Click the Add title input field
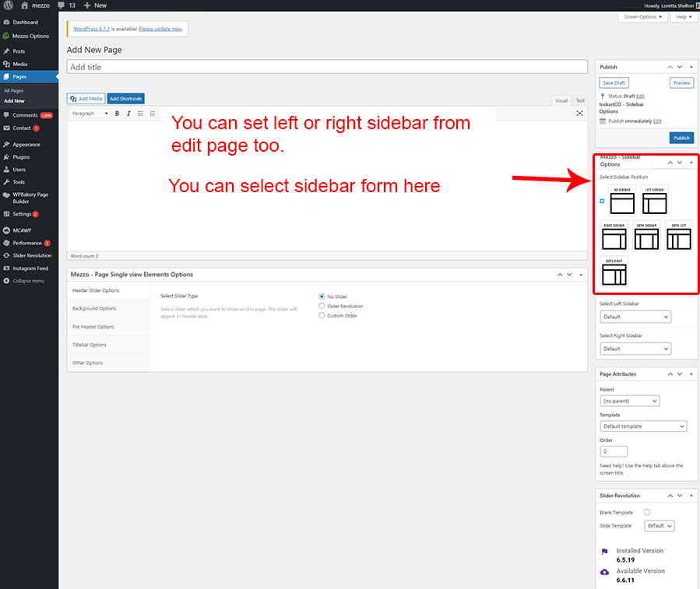The width and height of the screenshot is (700, 589). click(x=327, y=68)
